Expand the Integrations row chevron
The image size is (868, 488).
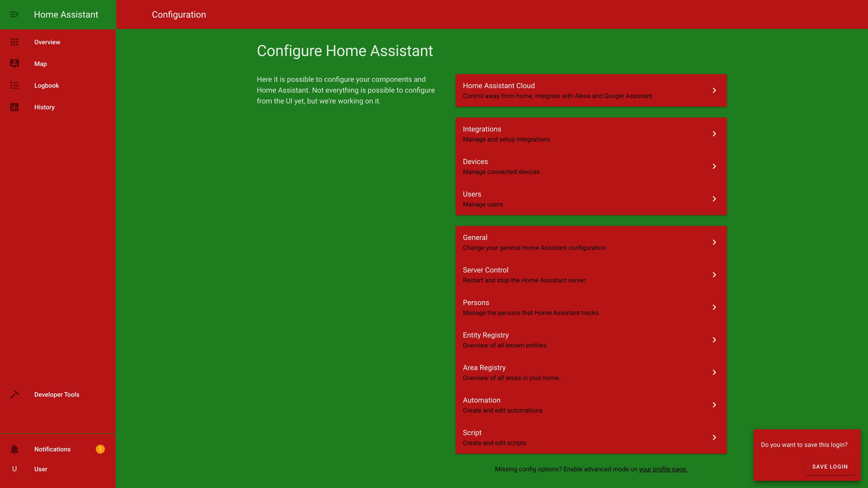coord(714,134)
